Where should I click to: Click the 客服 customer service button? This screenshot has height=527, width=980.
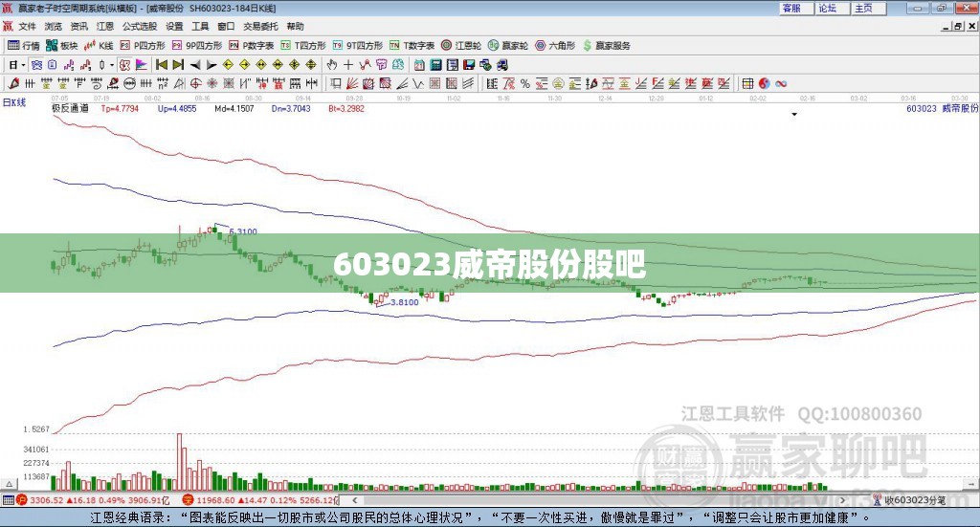(x=795, y=8)
